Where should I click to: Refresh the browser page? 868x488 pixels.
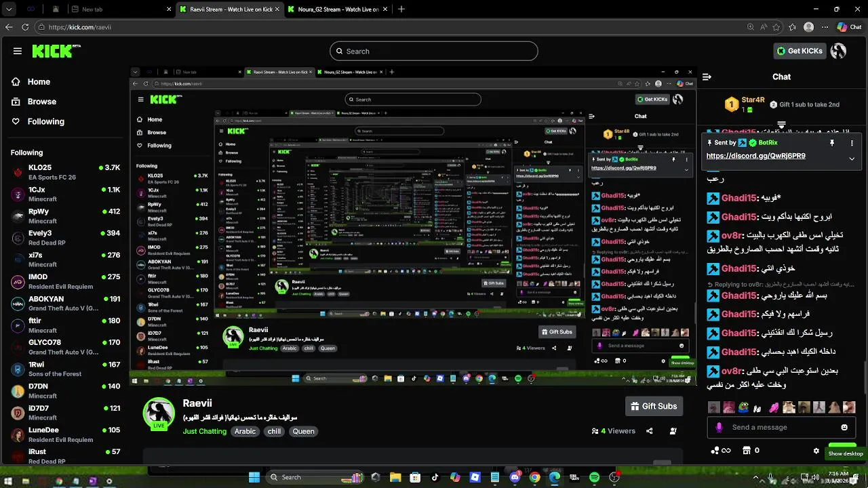click(25, 27)
